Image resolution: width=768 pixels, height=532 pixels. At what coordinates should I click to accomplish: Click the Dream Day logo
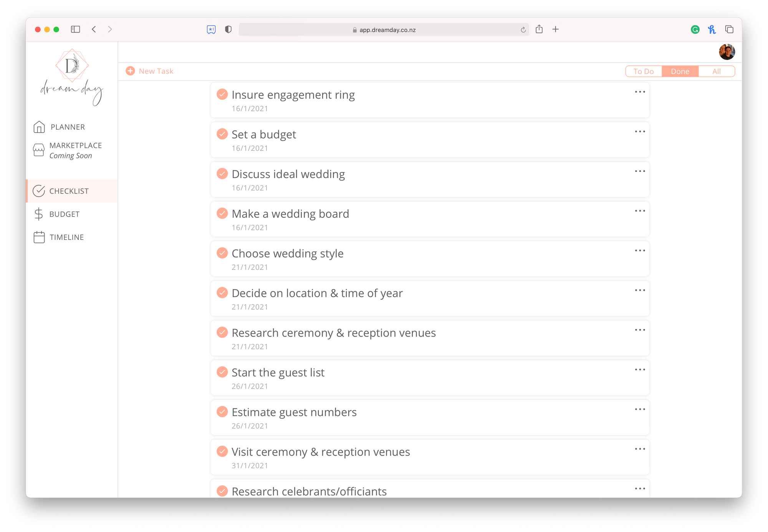click(72, 77)
